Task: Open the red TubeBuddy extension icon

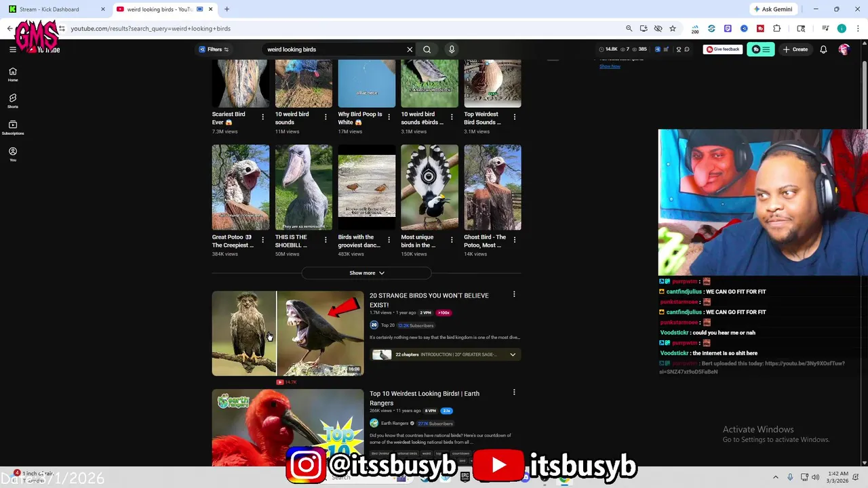Action: [760, 28]
